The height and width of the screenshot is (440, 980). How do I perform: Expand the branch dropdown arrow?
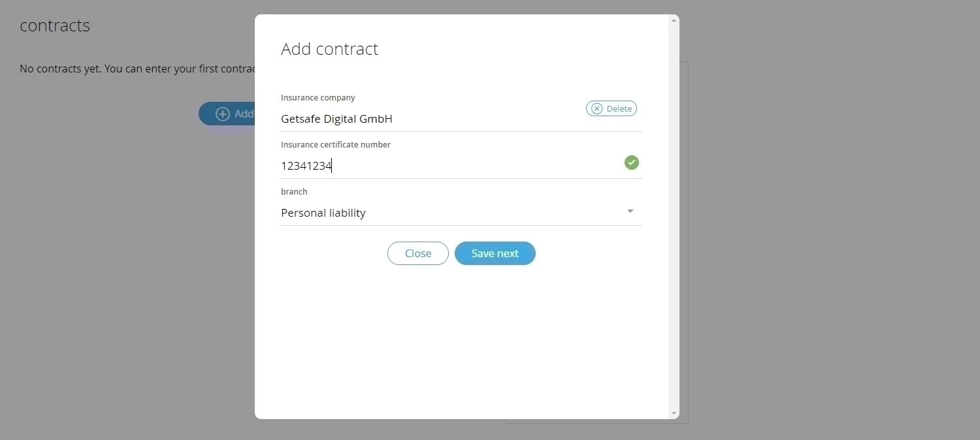[630, 211]
